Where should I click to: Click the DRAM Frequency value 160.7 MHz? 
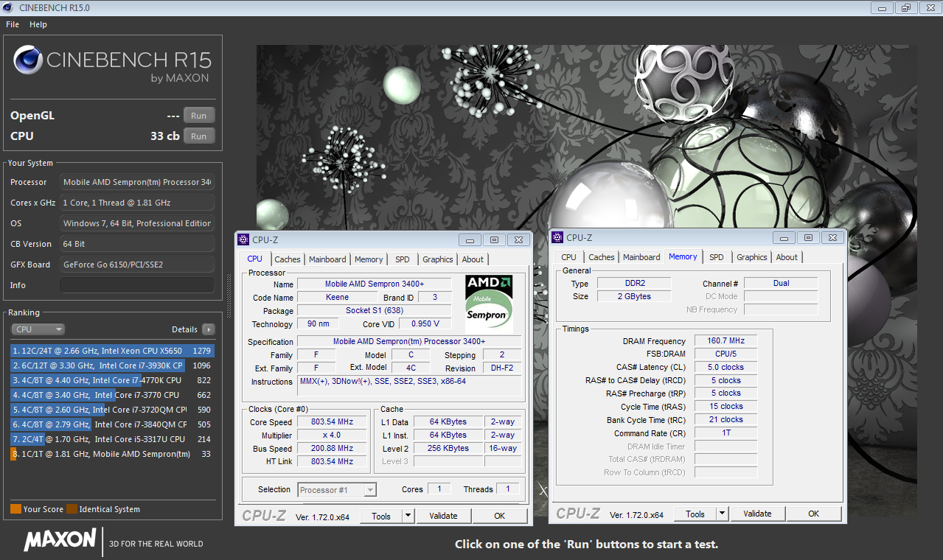pos(725,341)
